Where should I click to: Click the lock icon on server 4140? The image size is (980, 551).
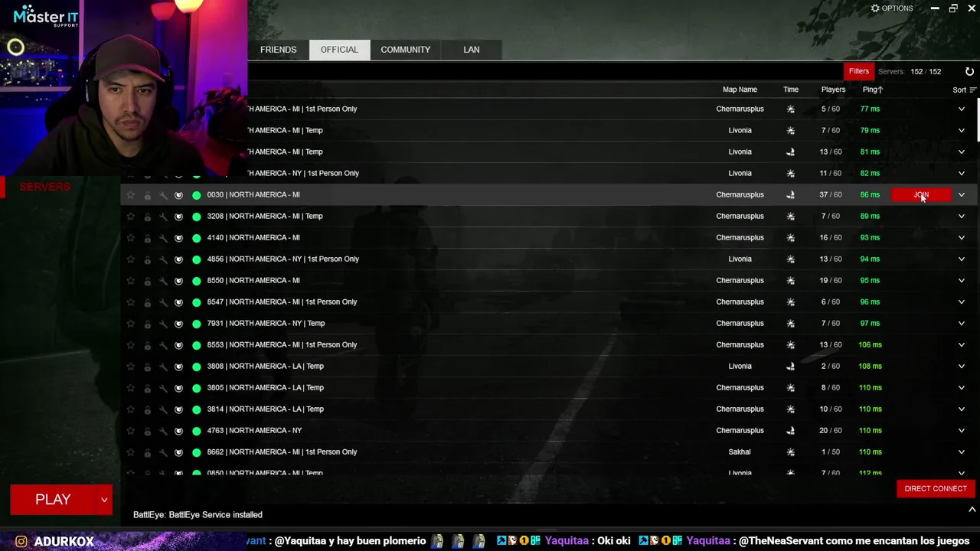pos(148,238)
